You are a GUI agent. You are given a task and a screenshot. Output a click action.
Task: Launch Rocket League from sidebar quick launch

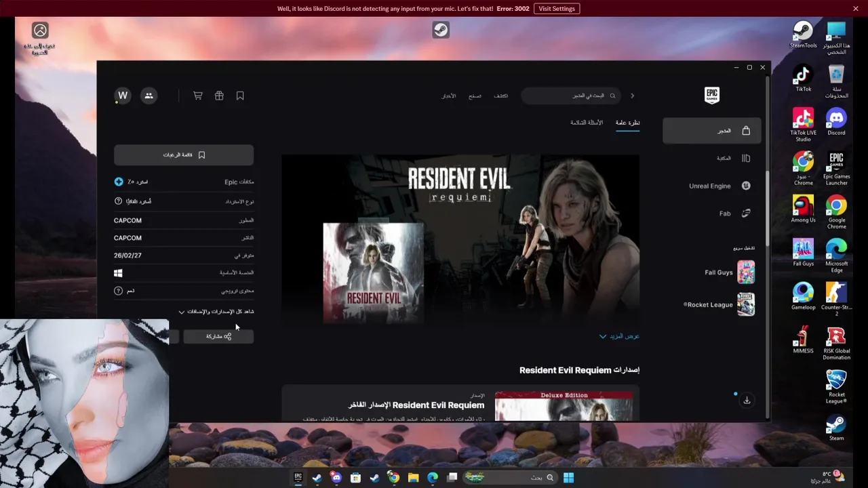tap(719, 305)
